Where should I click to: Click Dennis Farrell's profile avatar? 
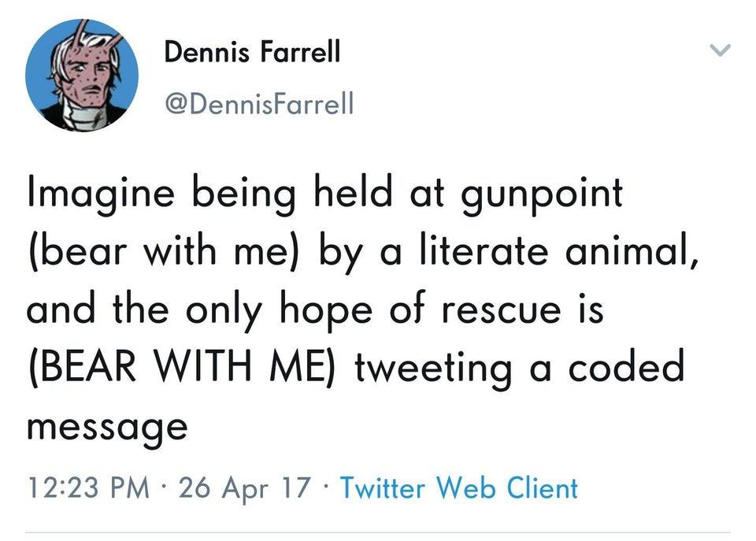82,74
